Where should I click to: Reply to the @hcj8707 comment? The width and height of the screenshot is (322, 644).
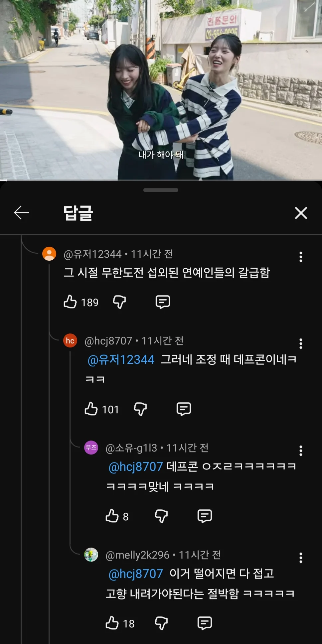184,409
